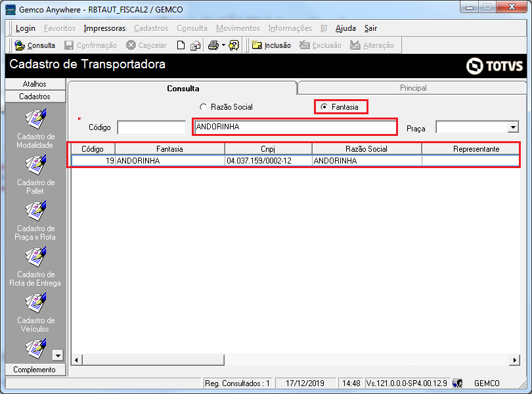The height and width of the screenshot is (394, 532).
Task: Click the Sair menu item
Action: [x=370, y=28]
